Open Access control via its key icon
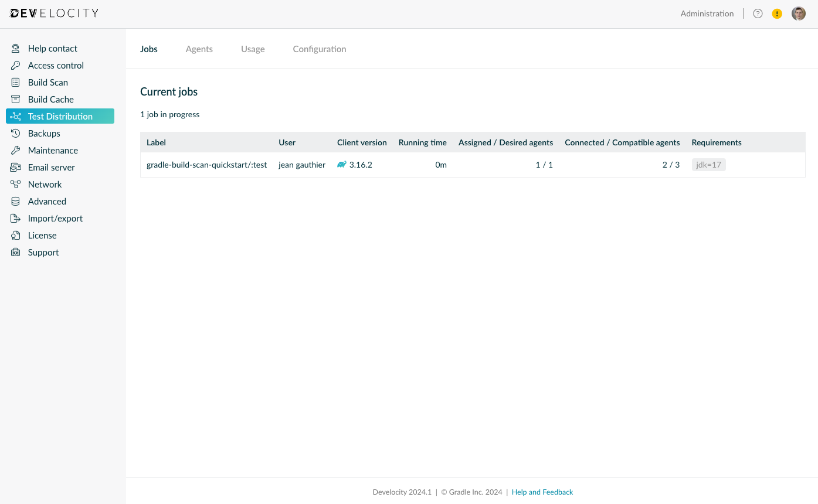 pyautogui.click(x=16, y=65)
